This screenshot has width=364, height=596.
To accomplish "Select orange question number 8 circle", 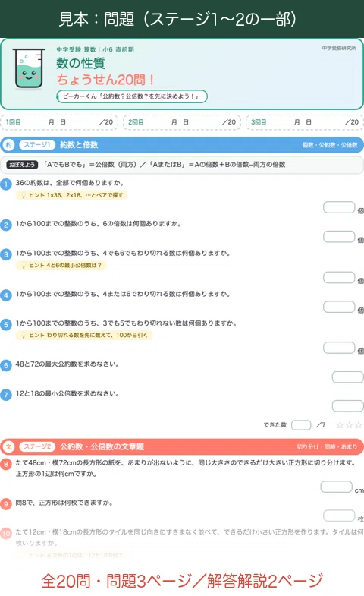I will [x=6, y=465].
